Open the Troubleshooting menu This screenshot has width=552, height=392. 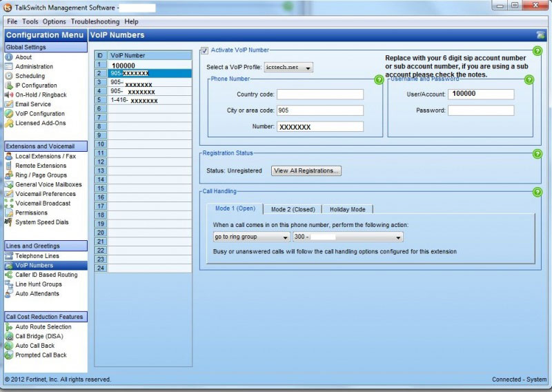click(x=95, y=21)
